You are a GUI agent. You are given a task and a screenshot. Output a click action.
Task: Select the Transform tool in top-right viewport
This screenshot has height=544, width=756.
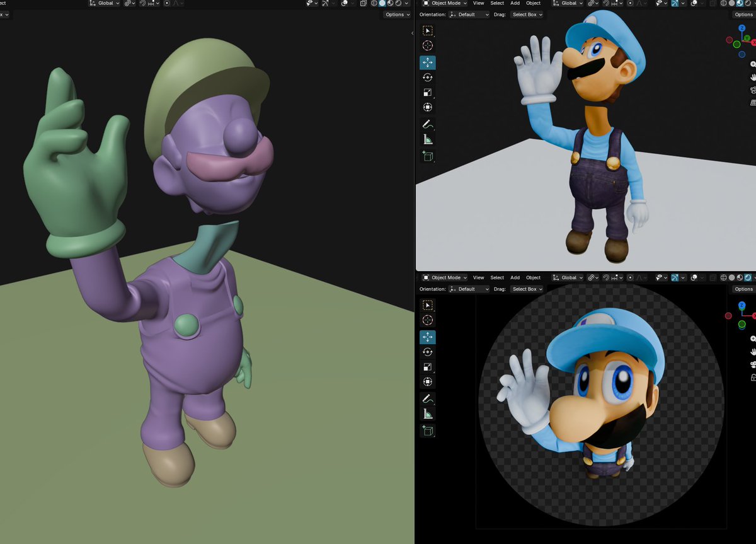tap(428, 108)
